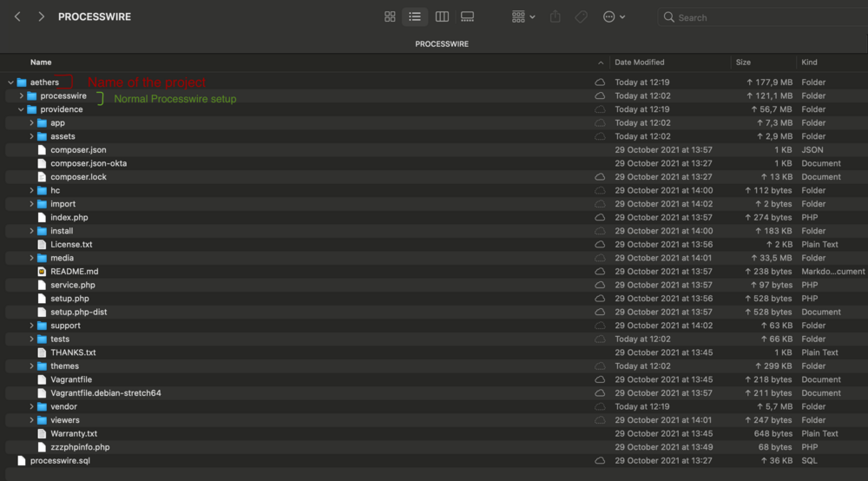The image size is (868, 481).
Task: Navigate forward with the forward arrow
Action: (x=41, y=16)
